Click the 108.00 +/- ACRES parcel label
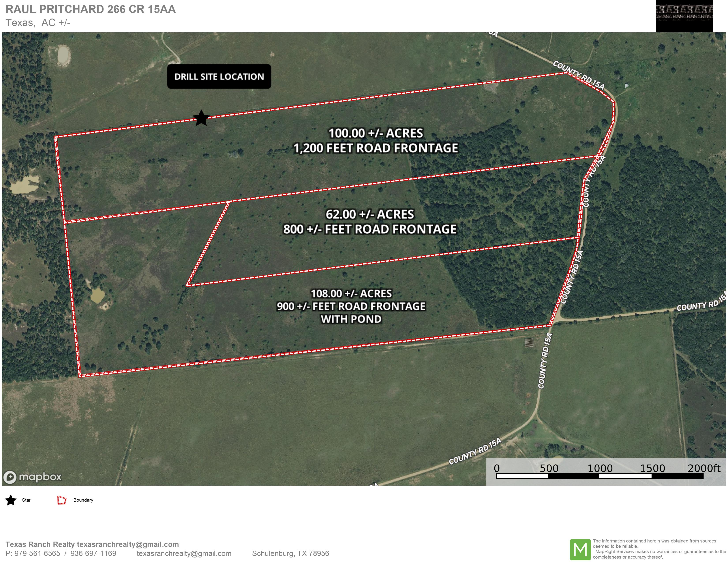This screenshot has width=728, height=563. (x=351, y=293)
